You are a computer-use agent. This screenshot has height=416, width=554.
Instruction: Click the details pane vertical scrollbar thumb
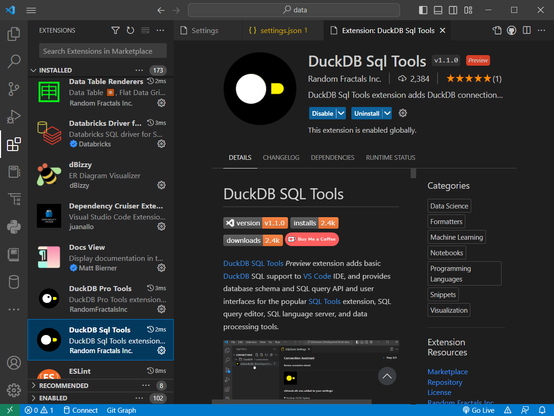(413, 173)
